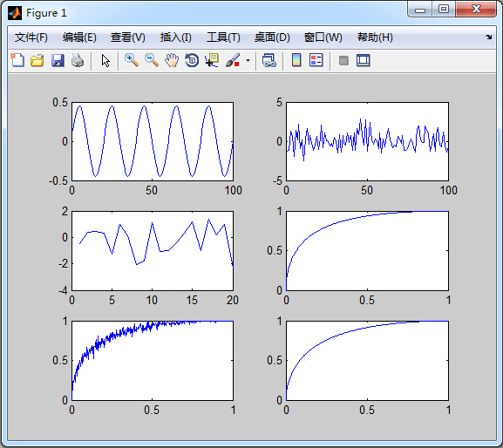
Task: Activate the Pan hand tool
Action: [x=172, y=60]
